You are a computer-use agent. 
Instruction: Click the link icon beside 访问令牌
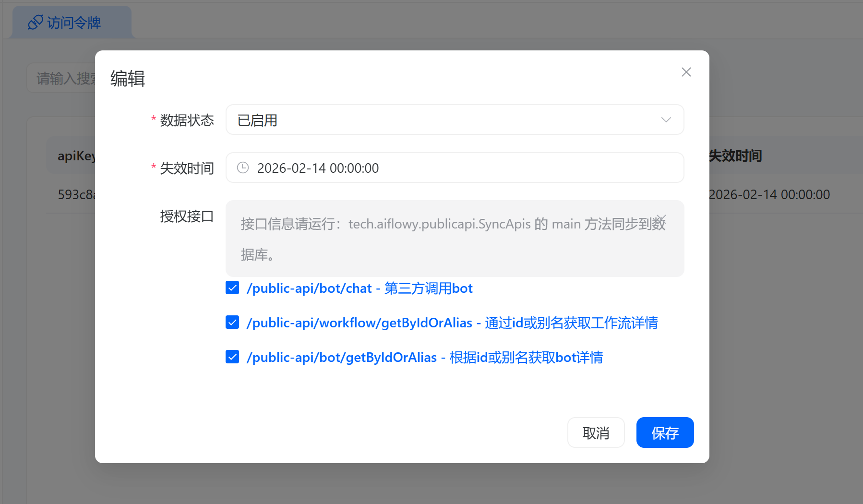36,22
